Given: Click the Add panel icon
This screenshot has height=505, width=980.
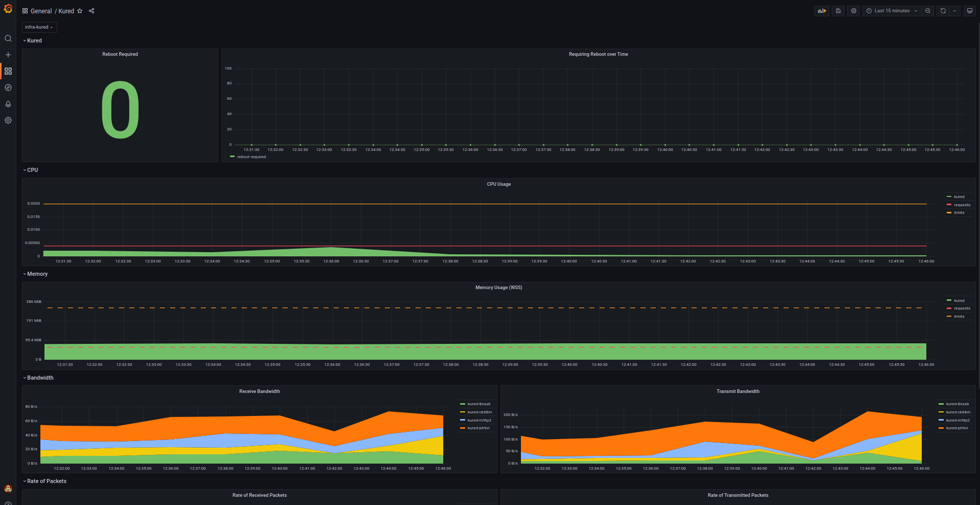Looking at the screenshot, I should pos(822,11).
